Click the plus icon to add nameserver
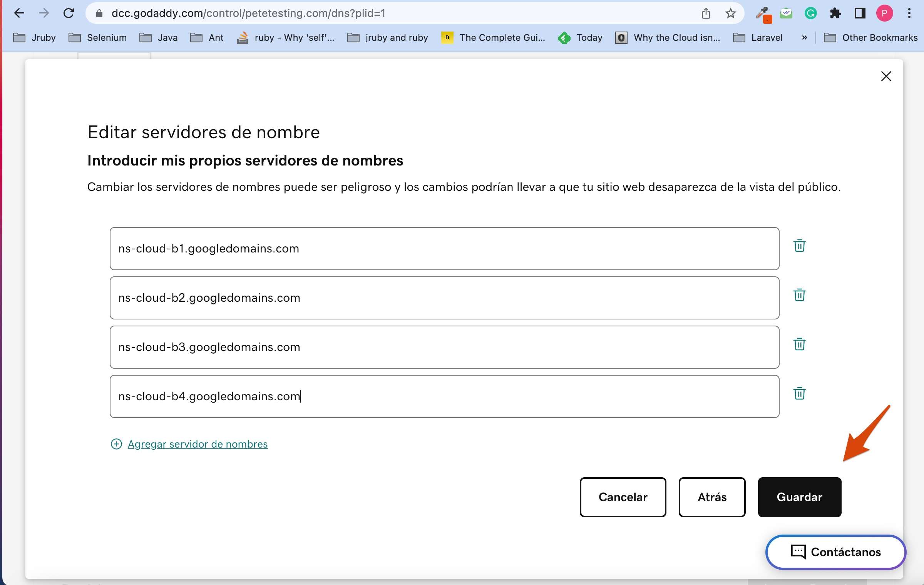Image resolution: width=924 pixels, height=585 pixels. (116, 444)
